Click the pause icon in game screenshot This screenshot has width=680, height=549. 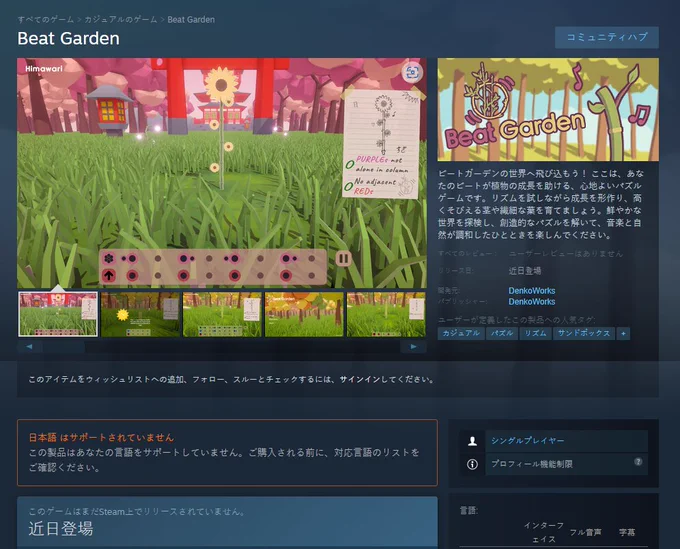tap(343, 259)
